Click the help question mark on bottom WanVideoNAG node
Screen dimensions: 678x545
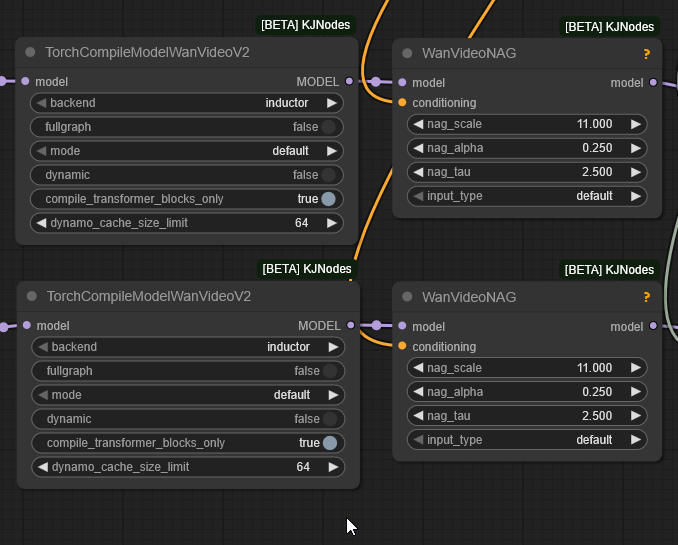647,297
